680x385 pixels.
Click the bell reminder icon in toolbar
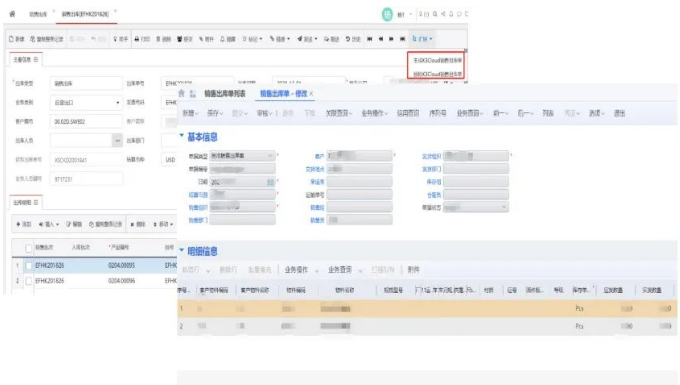tap(222, 39)
